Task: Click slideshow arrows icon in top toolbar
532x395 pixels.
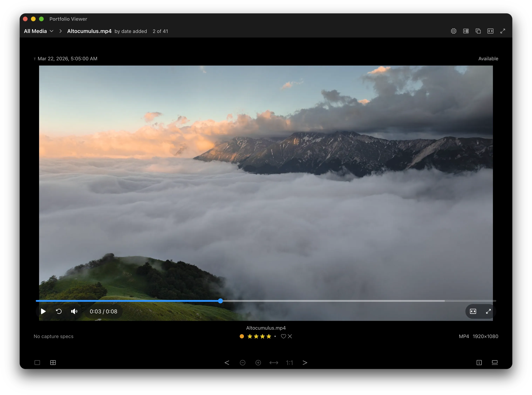Action: coord(490,31)
